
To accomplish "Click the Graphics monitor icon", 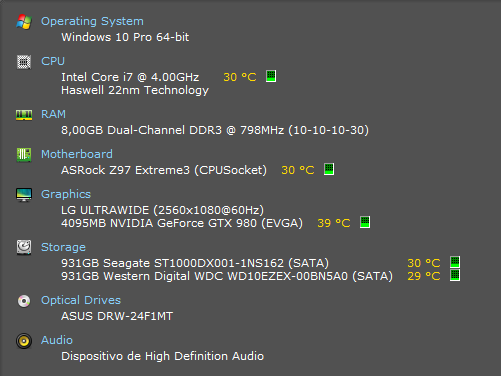I will point(24,195).
